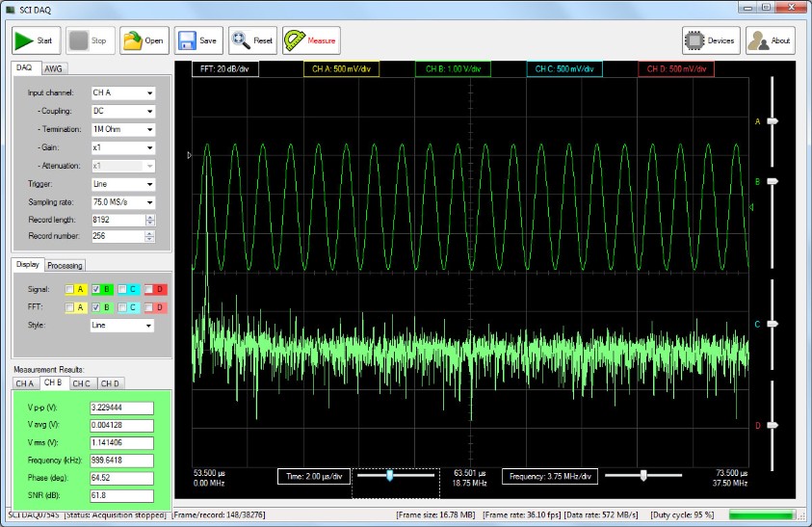Click the Reset magnifier icon

pos(241,40)
